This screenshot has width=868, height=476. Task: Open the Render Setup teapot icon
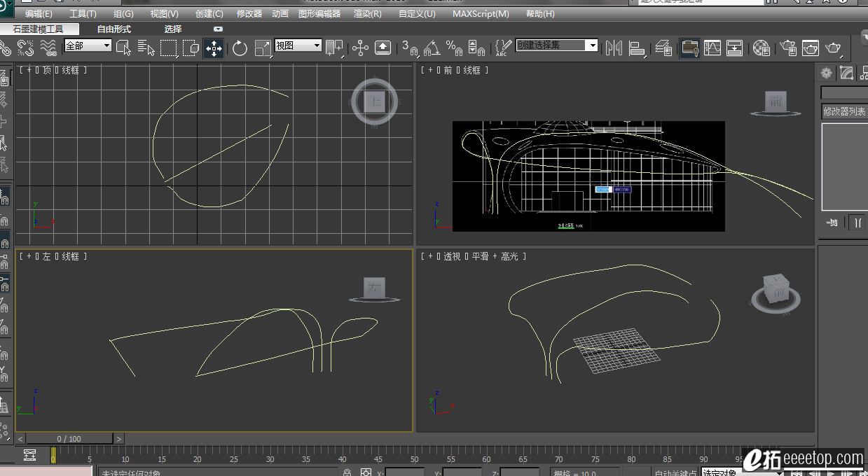(x=788, y=48)
